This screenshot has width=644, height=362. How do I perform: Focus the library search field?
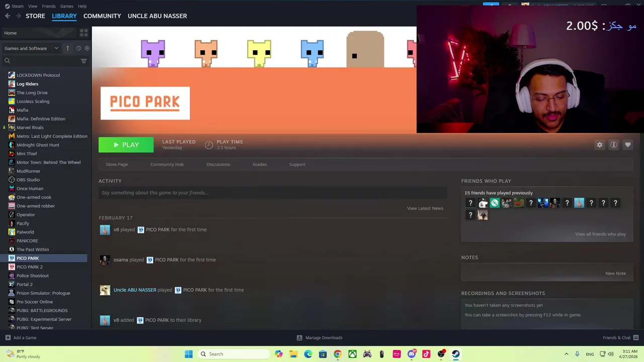tap(44, 61)
